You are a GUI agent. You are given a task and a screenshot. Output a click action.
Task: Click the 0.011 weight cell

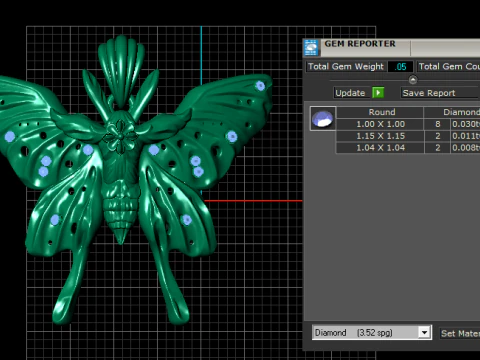(466, 136)
